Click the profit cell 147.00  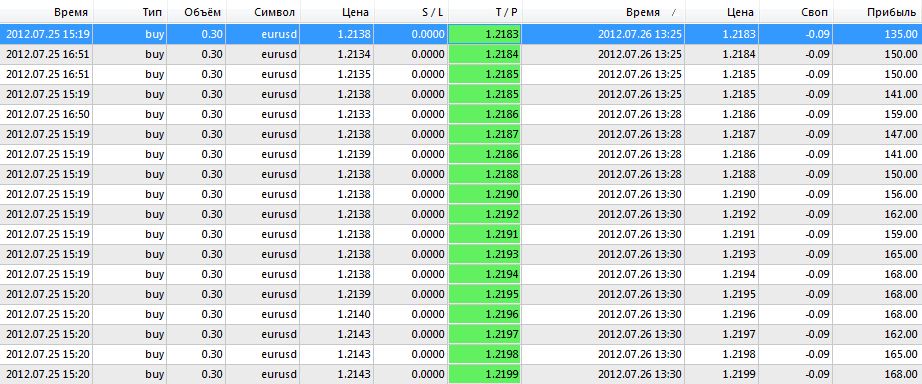coord(877,134)
